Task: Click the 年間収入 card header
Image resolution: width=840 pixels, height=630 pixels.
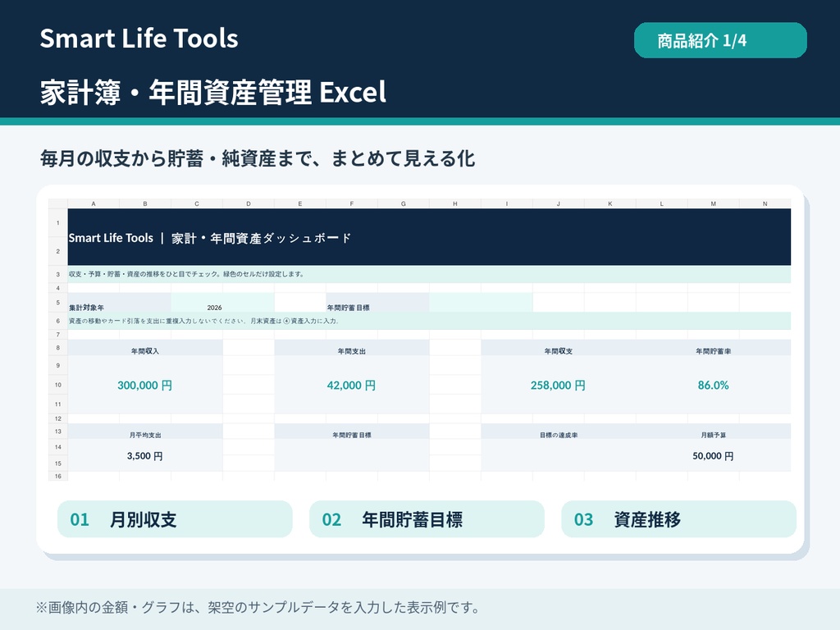Action: [145, 348]
